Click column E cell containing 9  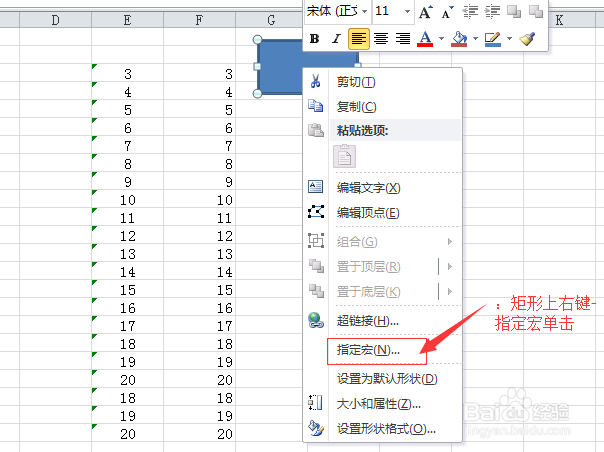point(128,181)
